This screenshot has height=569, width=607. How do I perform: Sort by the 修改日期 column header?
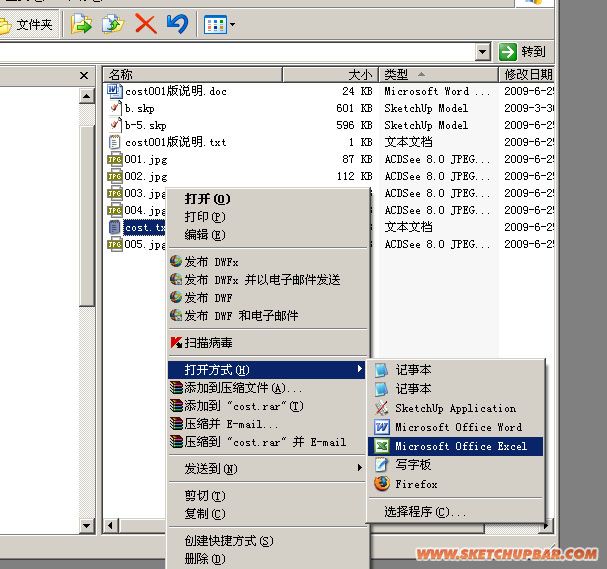pos(526,74)
